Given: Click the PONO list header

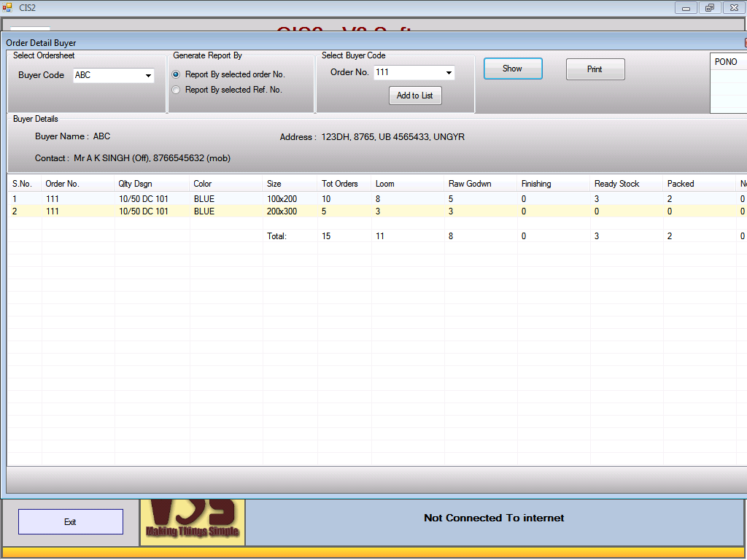Looking at the screenshot, I should click(727, 62).
